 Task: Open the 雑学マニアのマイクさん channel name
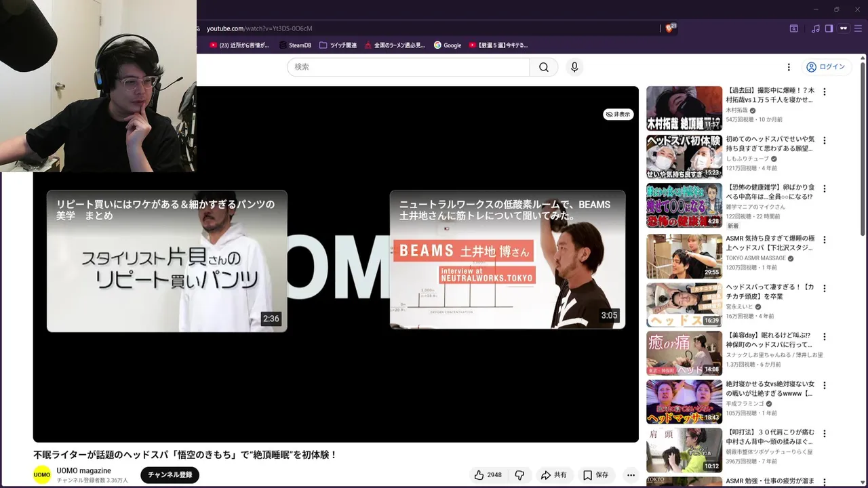(x=755, y=207)
